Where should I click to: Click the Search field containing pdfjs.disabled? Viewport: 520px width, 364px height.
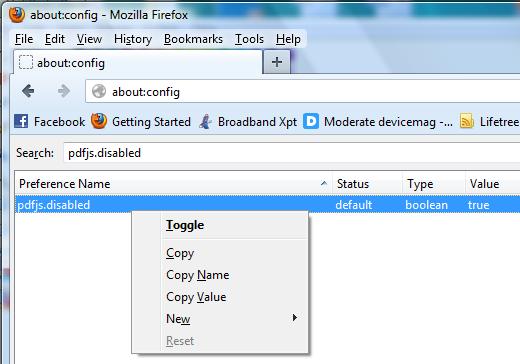pos(291,153)
